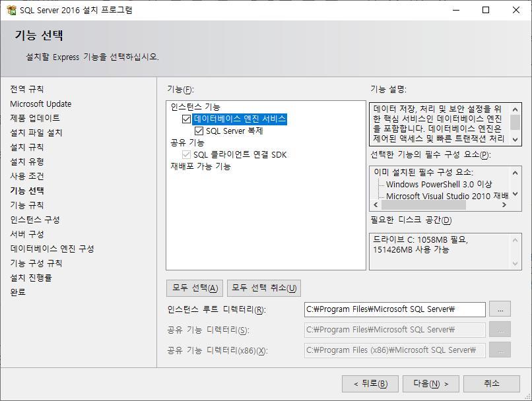
Task: Click the 사용 조건 step in sidebar
Action: point(27,176)
